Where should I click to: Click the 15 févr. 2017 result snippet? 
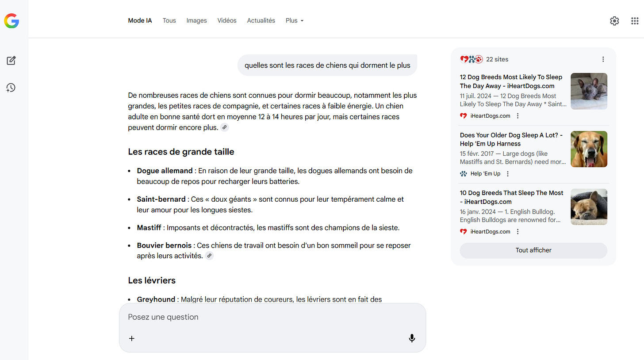(x=513, y=158)
